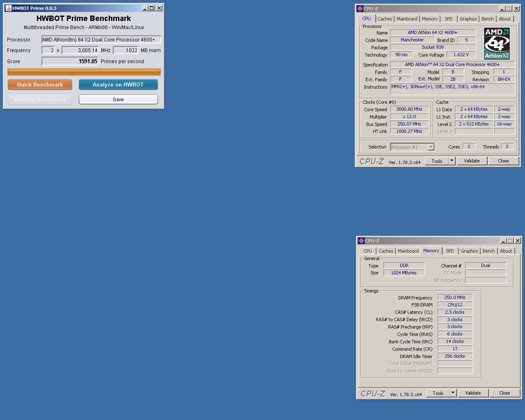Image resolution: width=525 pixels, height=420 pixels.
Task: Click the Core Voltage value 1.632 V
Action: click(461, 55)
